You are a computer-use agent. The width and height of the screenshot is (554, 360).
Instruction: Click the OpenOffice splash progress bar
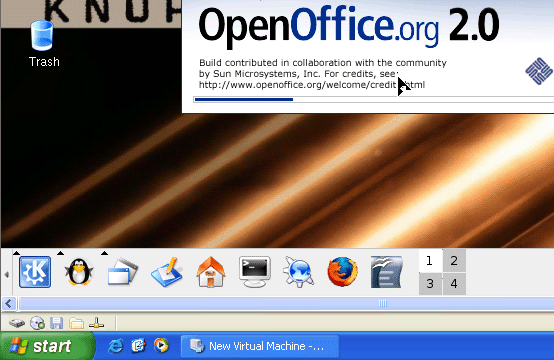[x=373, y=100]
